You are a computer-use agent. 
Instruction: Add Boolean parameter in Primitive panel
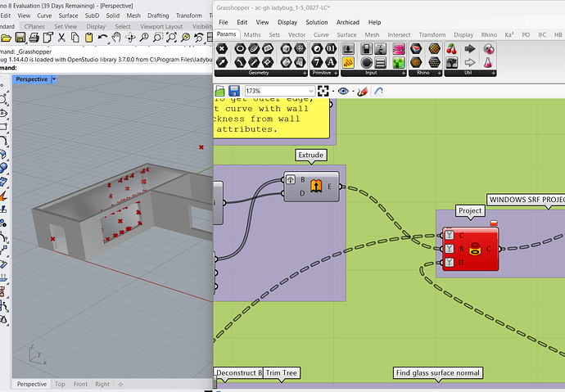click(317, 48)
